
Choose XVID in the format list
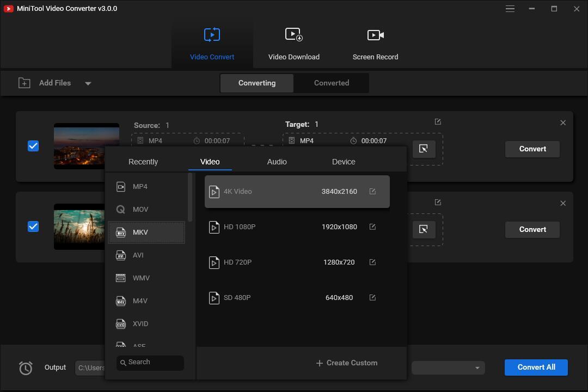pos(146,324)
